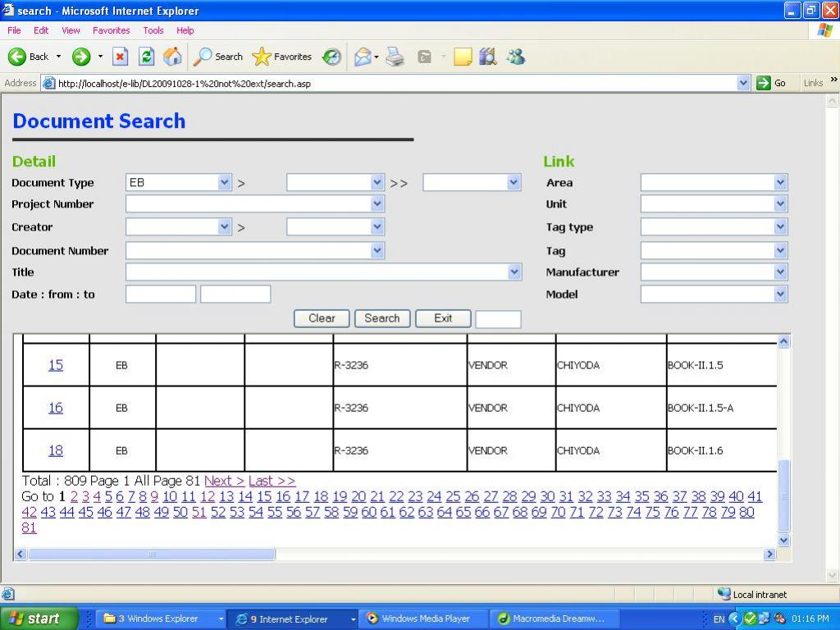The image size is (840, 630).
Task: Open the Tools menu
Action: (x=153, y=30)
